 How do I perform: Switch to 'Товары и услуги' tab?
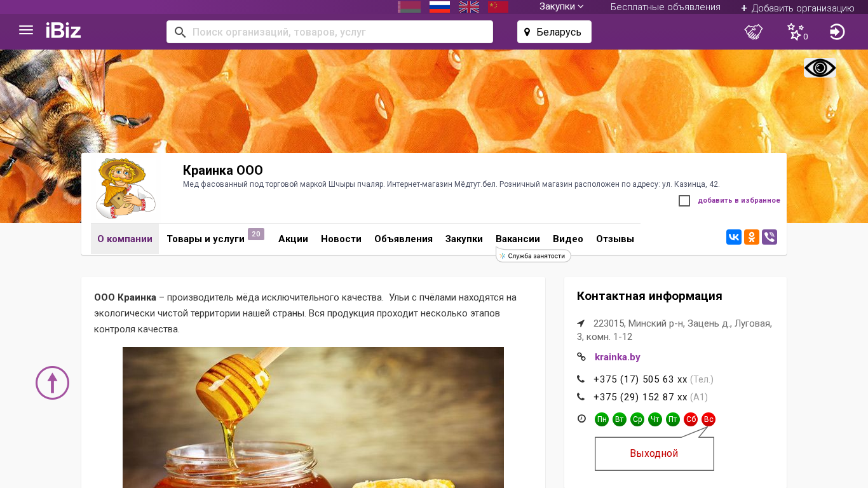click(206, 239)
